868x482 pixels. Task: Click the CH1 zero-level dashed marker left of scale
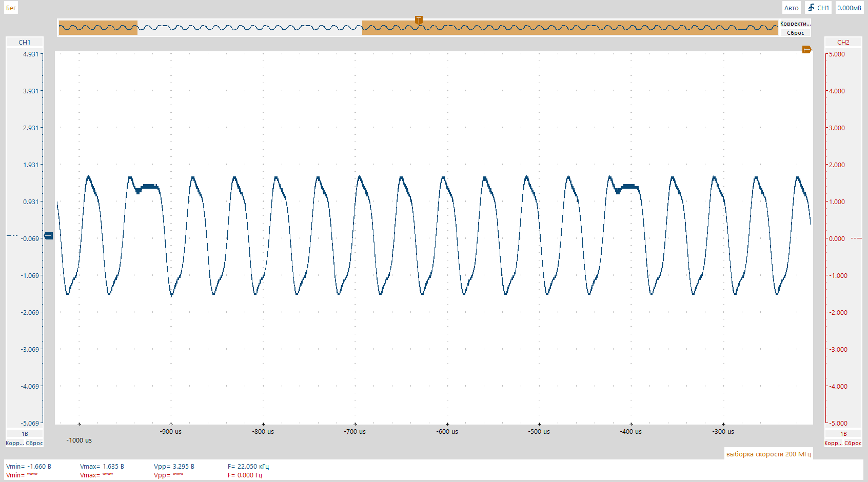[x=12, y=235]
